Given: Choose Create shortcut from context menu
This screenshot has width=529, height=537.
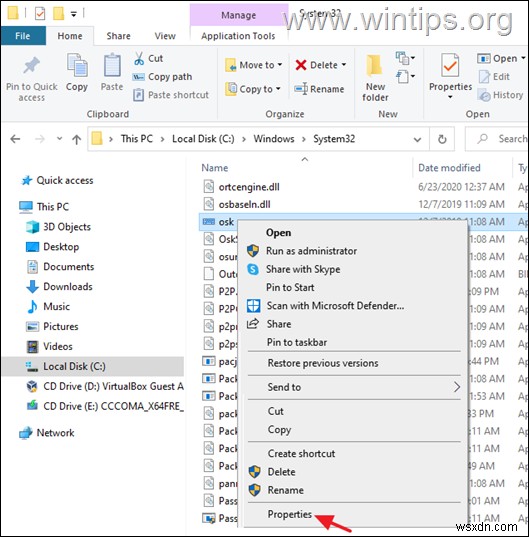Looking at the screenshot, I should tap(301, 454).
